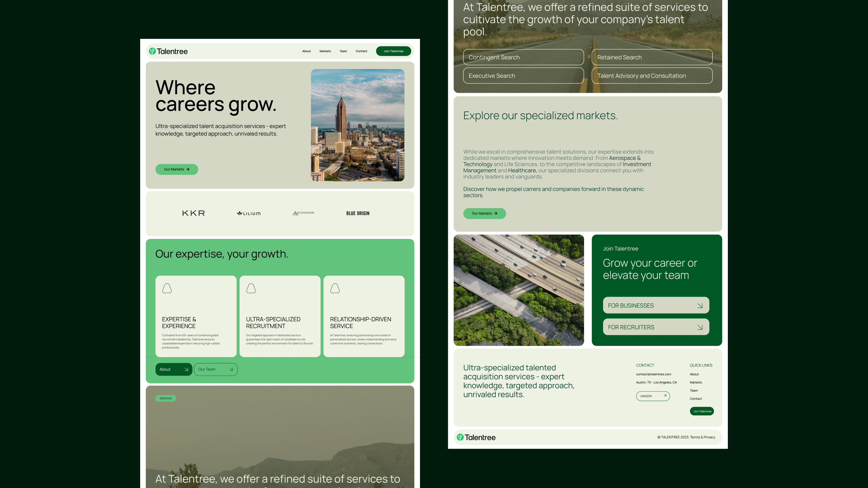Image resolution: width=868 pixels, height=488 pixels.
Task: Open the Team navigation menu item
Action: (343, 51)
